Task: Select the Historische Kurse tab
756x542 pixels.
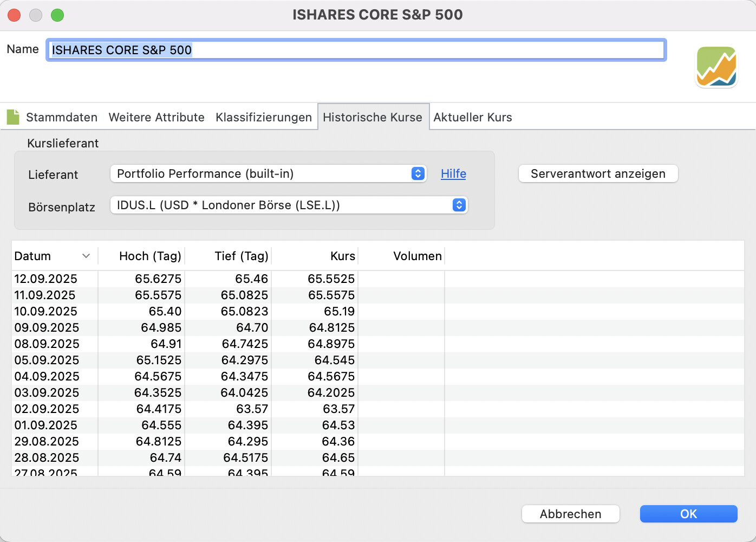Action: (373, 117)
